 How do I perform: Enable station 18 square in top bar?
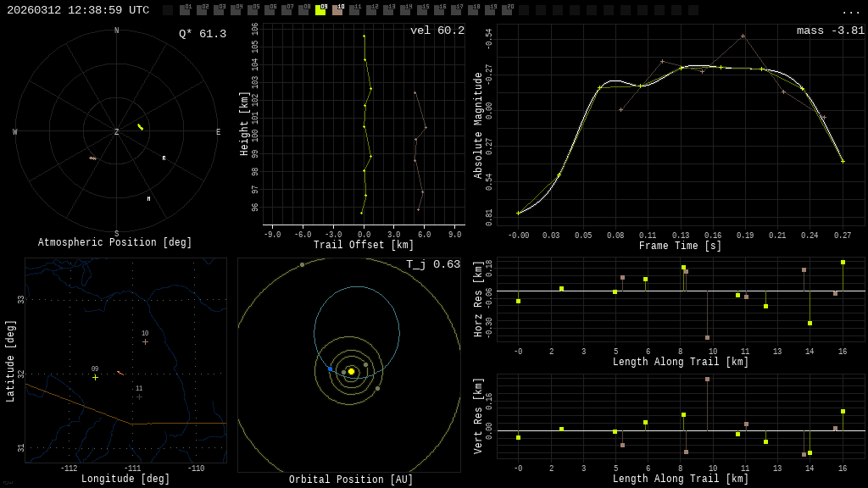tap(472, 10)
